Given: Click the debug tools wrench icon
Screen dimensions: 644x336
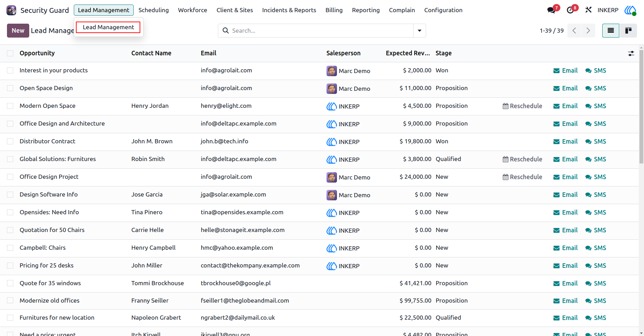Looking at the screenshot, I should pos(588,10).
